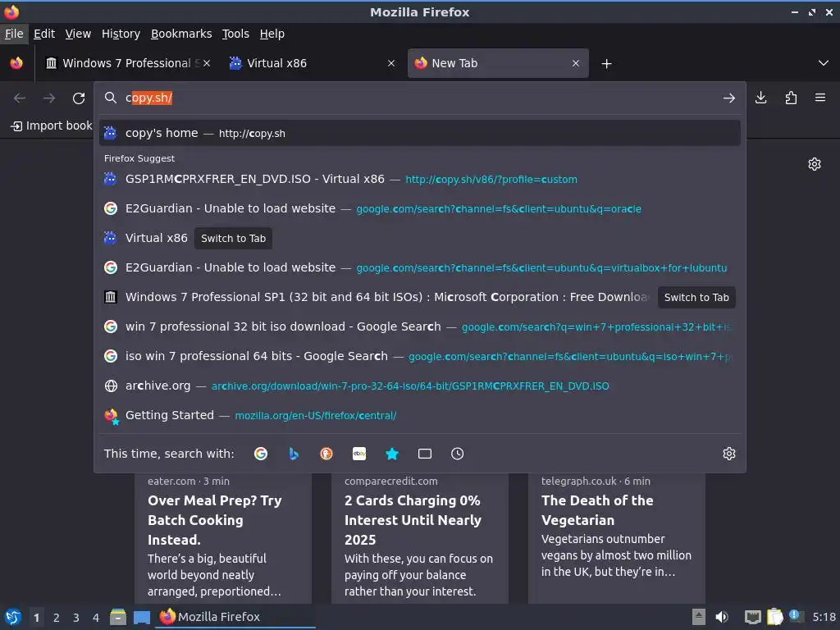Search this time with DuckDuckGo
The width and height of the screenshot is (840, 630).
326,454
